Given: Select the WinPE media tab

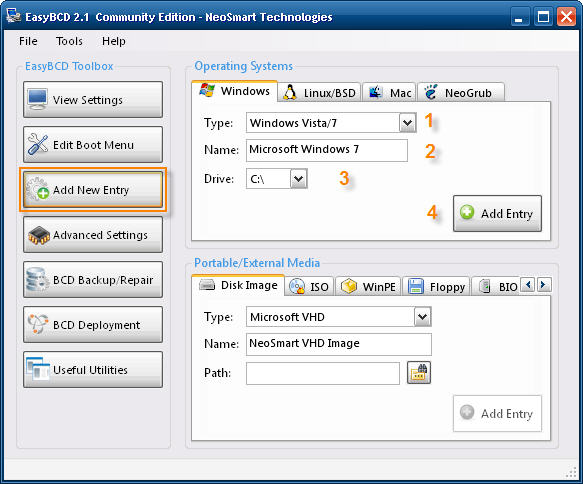Looking at the screenshot, I should (x=368, y=286).
